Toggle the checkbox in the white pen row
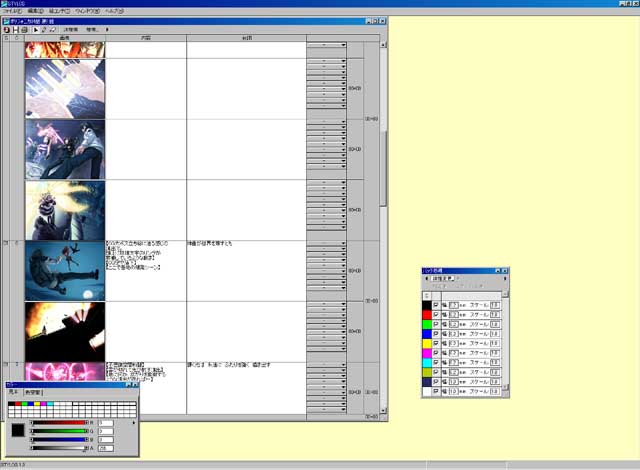Viewport: 640px width, 470px height. coord(436,391)
